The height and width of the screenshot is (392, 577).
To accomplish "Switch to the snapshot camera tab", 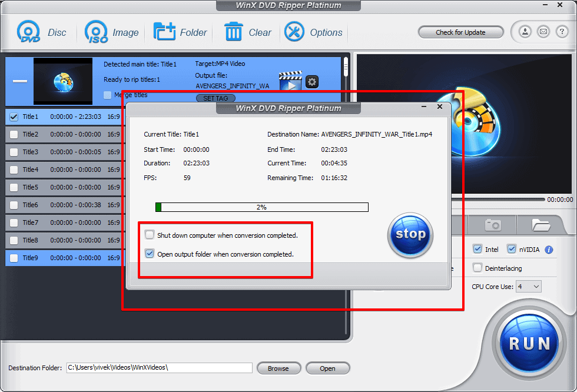I will tap(492, 225).
